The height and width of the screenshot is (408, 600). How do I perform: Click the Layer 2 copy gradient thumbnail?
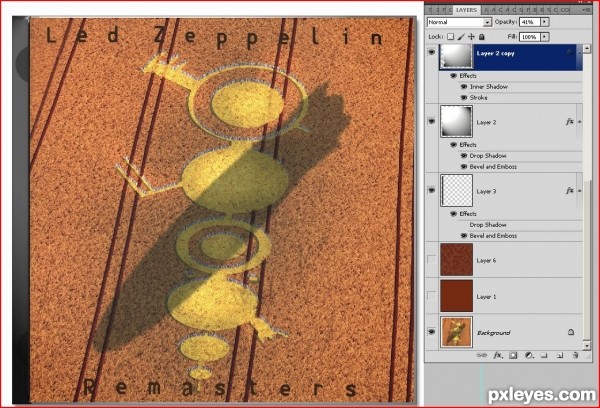[457, 56]
